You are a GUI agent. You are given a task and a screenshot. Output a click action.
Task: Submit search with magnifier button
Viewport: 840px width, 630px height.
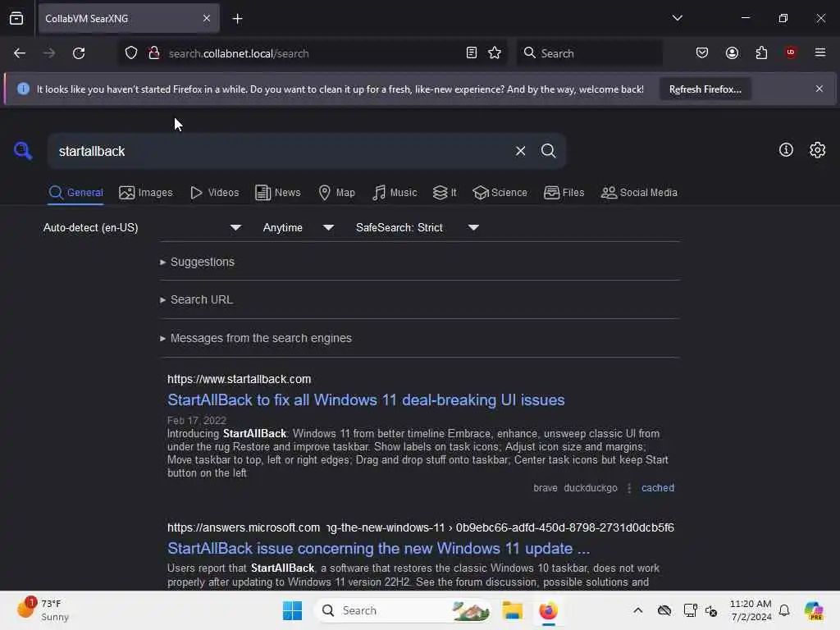(x=548, y=151)
